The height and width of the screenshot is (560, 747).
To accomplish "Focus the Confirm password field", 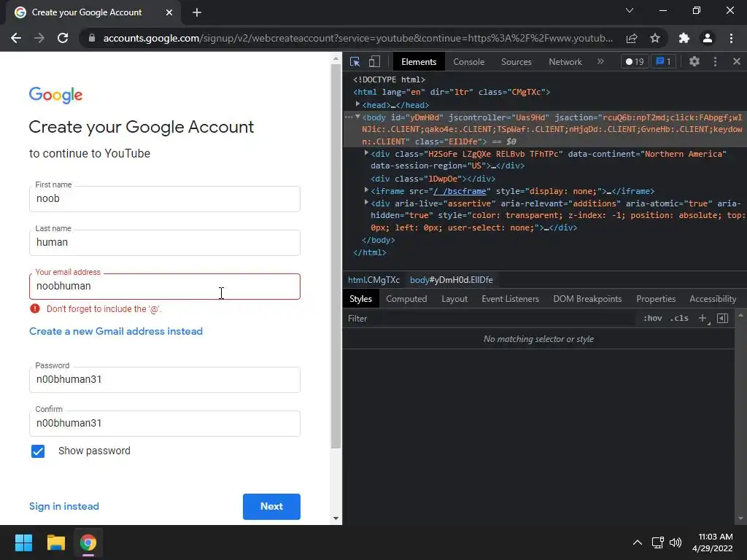I will (x=165, y=424).
